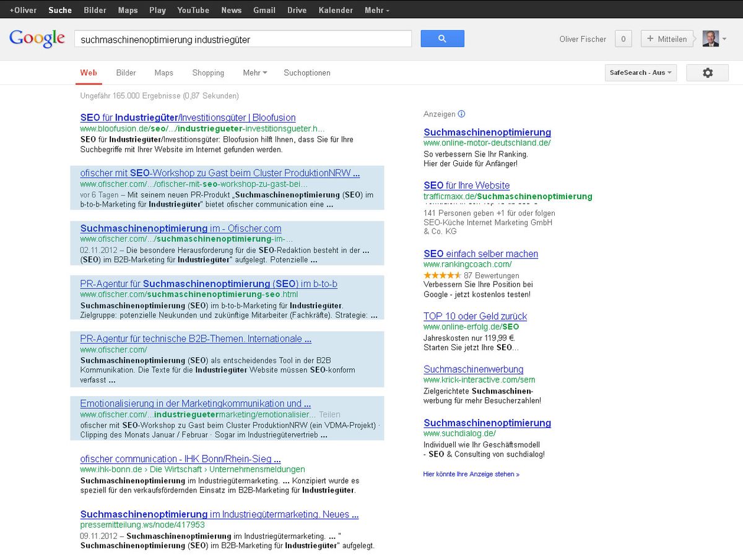Image resolution: width=743 pixels, height=560 pixels.
Task: Click the search query input field
Action: tap(243, 39)
